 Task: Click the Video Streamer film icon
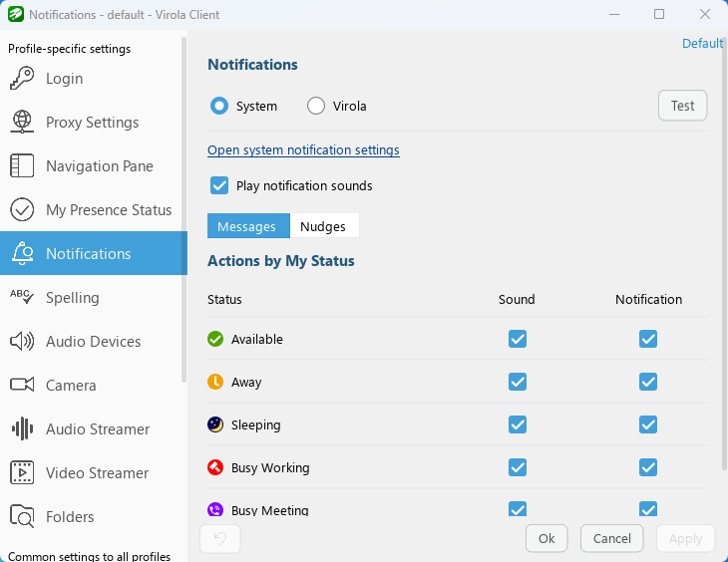tap(22, 472)
